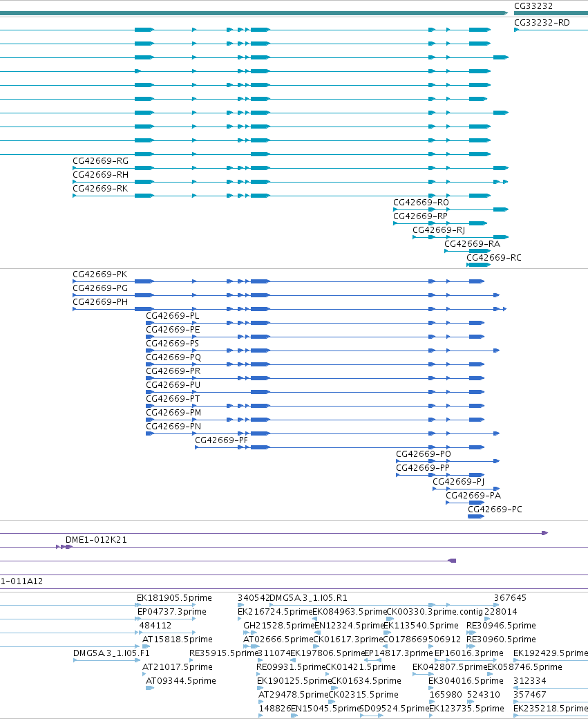The image size is (588, 719).
Task: Select EST label EK216724.5prime
Action: click(275, 612)
